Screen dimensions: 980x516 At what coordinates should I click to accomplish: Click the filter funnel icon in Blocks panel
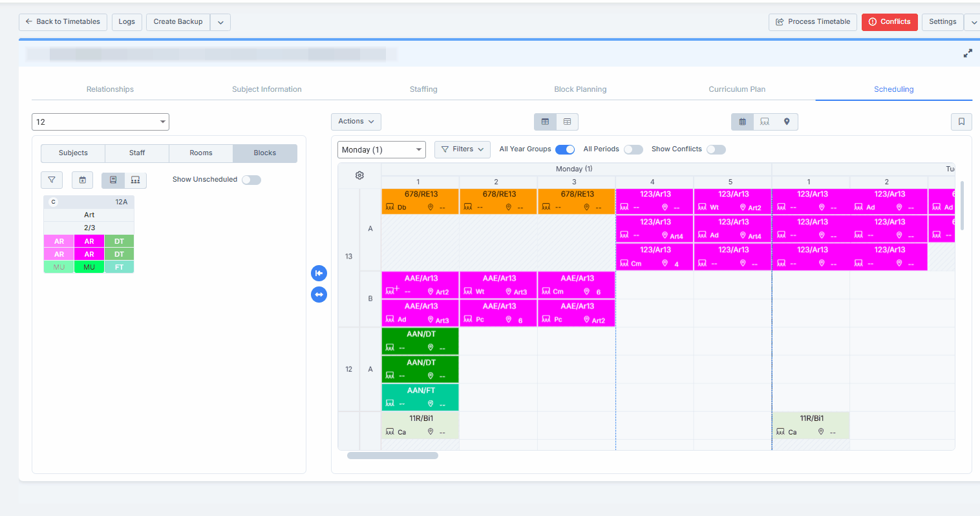(52, 180)
